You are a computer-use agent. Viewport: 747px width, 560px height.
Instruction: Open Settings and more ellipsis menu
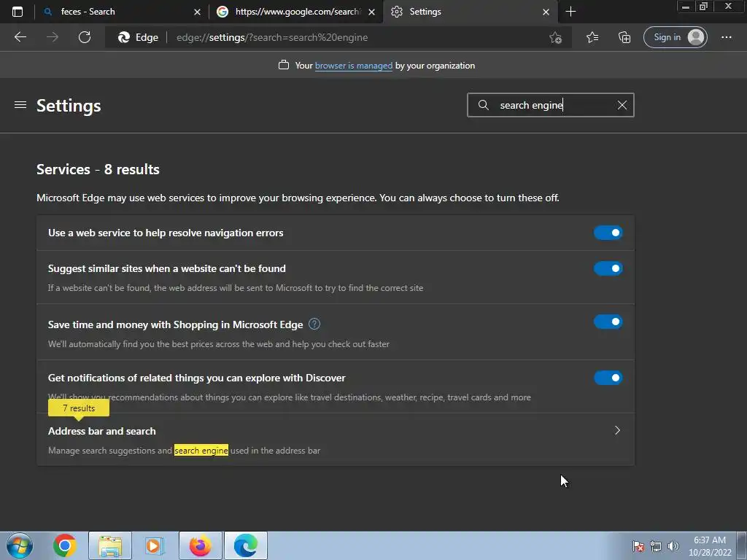click(726, 37)
